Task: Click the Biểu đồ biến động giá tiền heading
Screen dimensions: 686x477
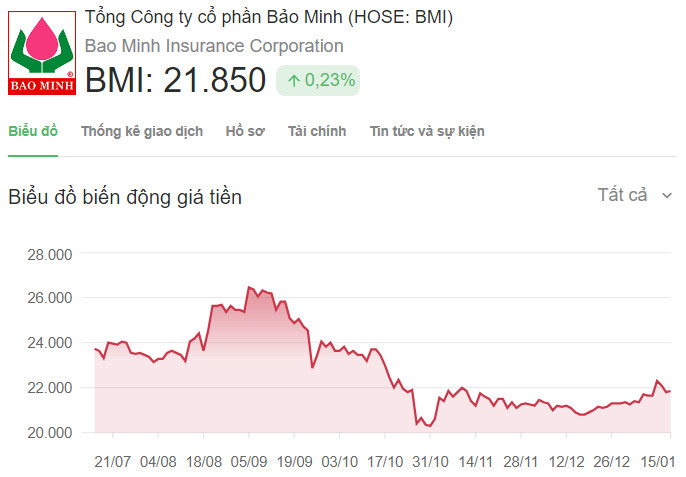Action: click(125, 197)
